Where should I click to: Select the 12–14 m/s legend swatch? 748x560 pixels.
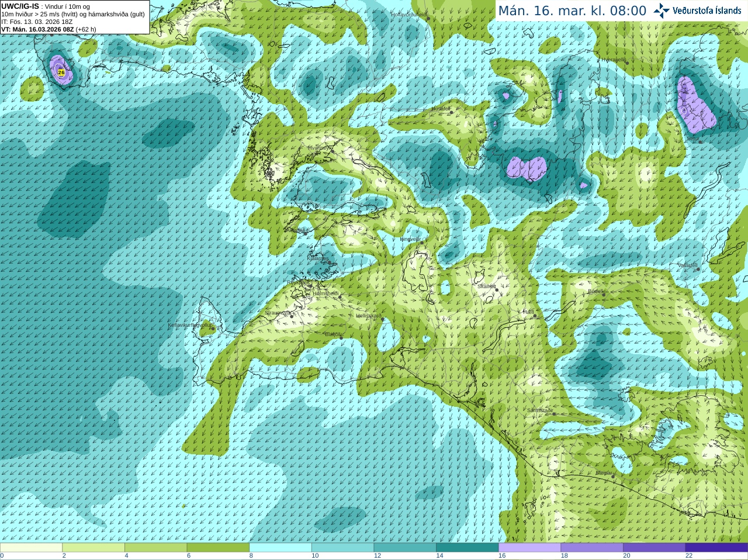(405, 548)
